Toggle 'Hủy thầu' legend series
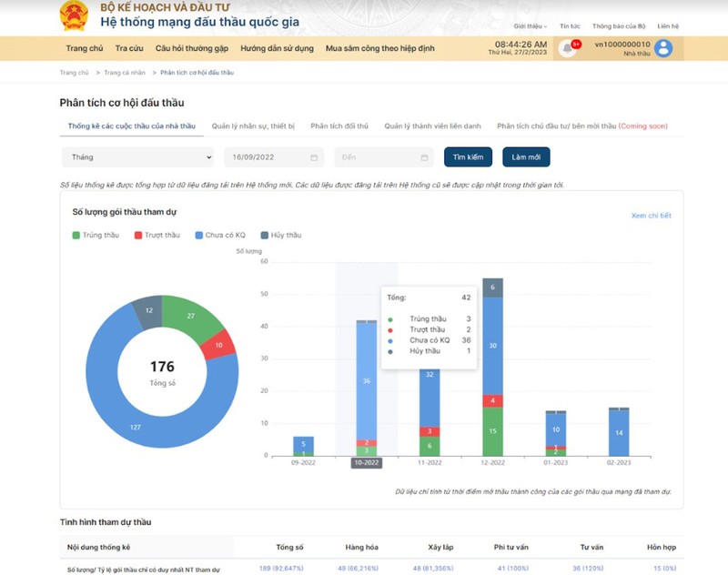The width and height of the screenshot is (728, 575). [x=281, y=235]
